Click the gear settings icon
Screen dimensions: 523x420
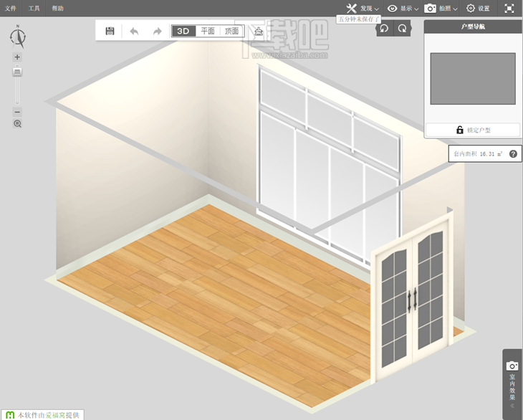(x=470, y=9)
